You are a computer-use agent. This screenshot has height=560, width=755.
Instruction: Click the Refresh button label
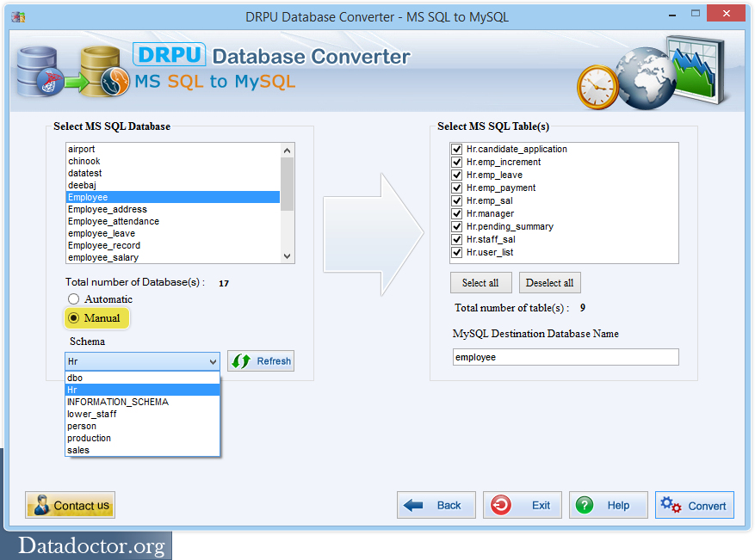[274, 361]
